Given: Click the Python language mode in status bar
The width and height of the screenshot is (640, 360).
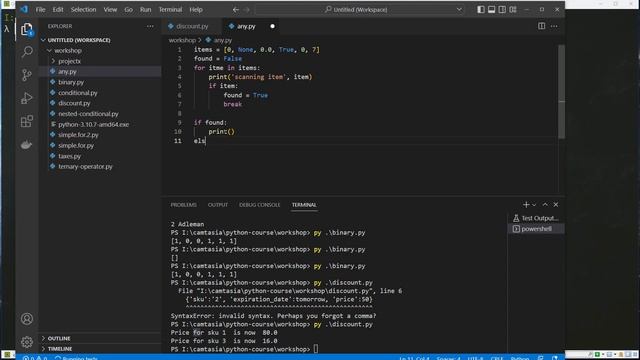Looking at the screenshot, I should click(x=520, y=357).
